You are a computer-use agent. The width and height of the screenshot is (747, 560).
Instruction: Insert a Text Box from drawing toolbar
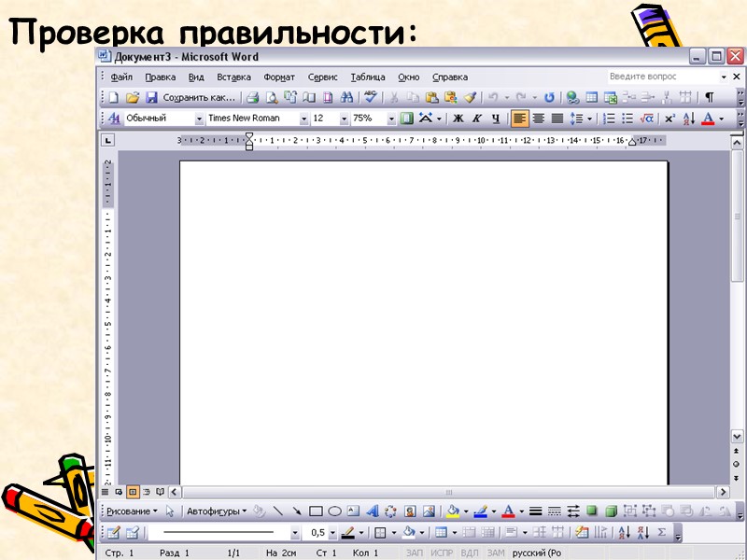coord(353,511)
